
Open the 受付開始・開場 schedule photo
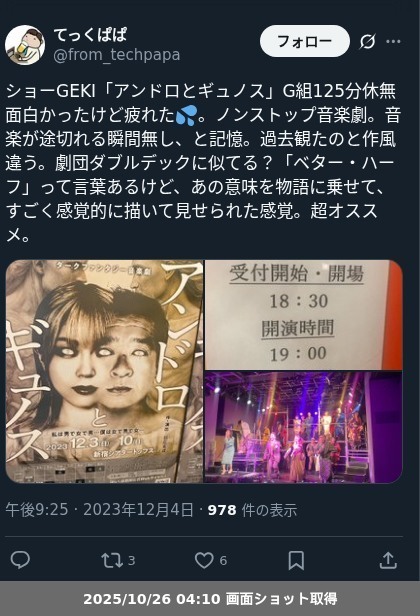(x=304, y=315)
